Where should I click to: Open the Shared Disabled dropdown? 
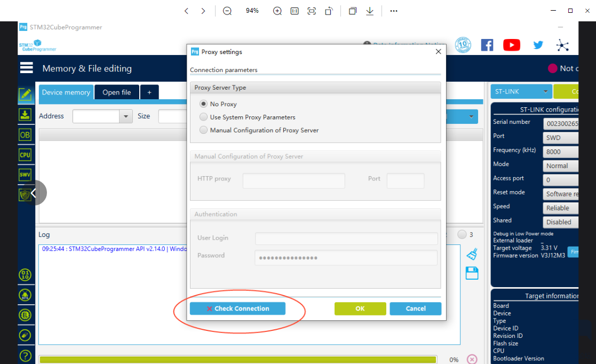pyautogui.click(x=561, y=222)
